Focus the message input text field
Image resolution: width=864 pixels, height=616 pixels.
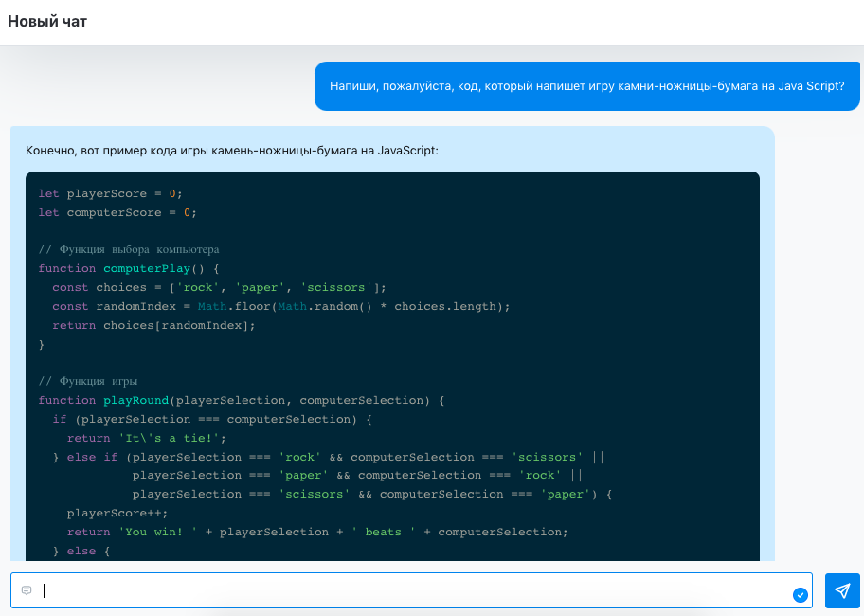(407, 590)
